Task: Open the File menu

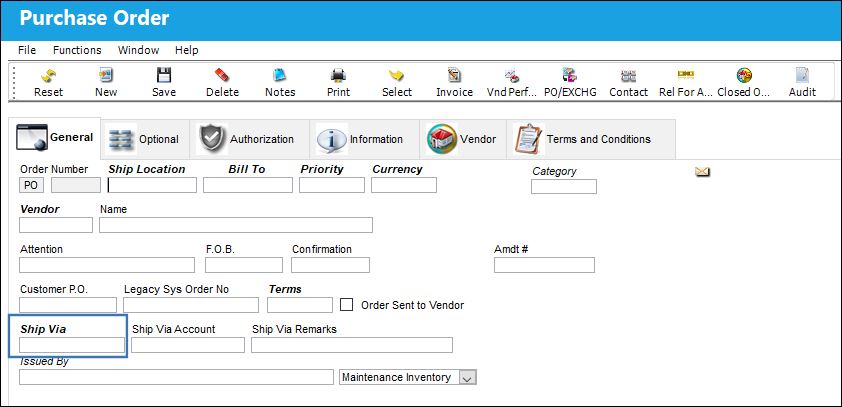Action: (27, 50)
